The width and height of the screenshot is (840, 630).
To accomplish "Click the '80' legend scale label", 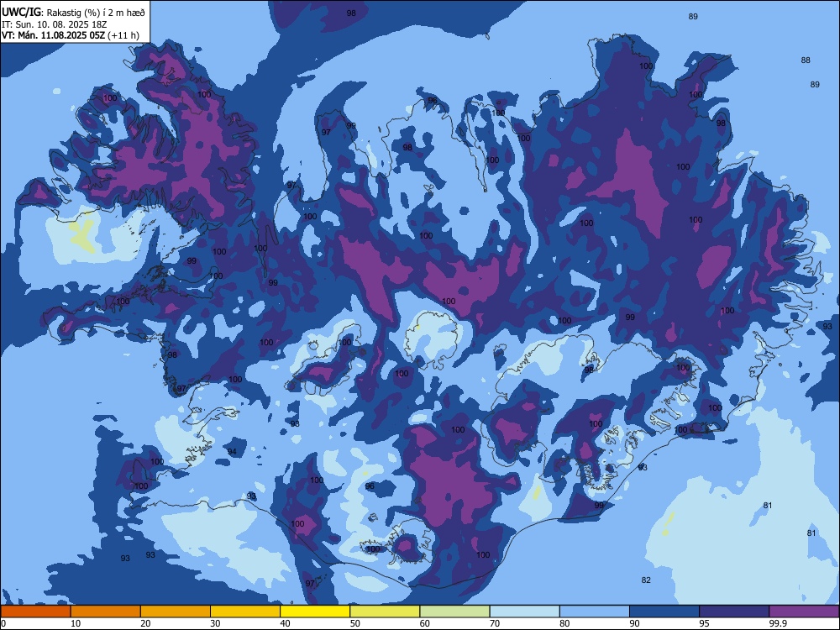I will click(564, 623).
